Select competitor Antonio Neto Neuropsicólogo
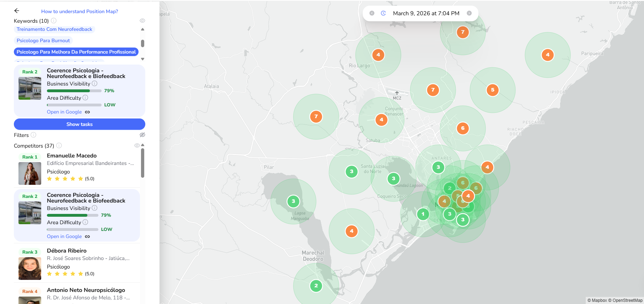 [x=86, y=290]
